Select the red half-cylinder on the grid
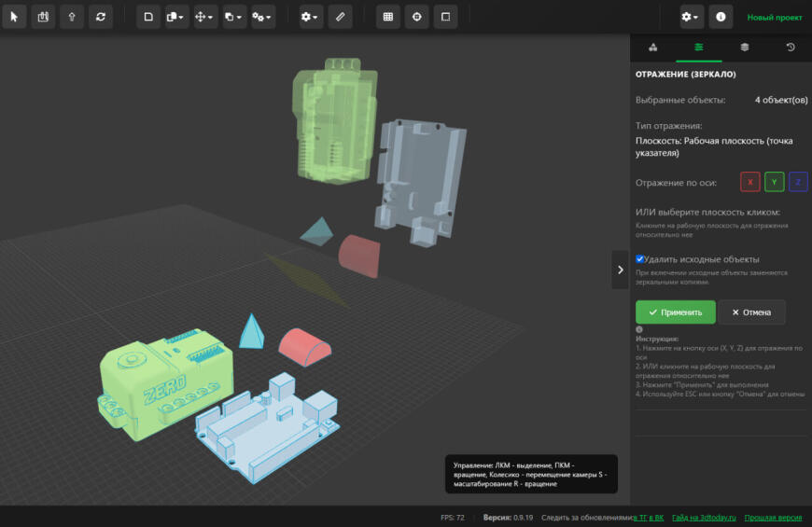The image size is (812, 527). click(304, 347)
